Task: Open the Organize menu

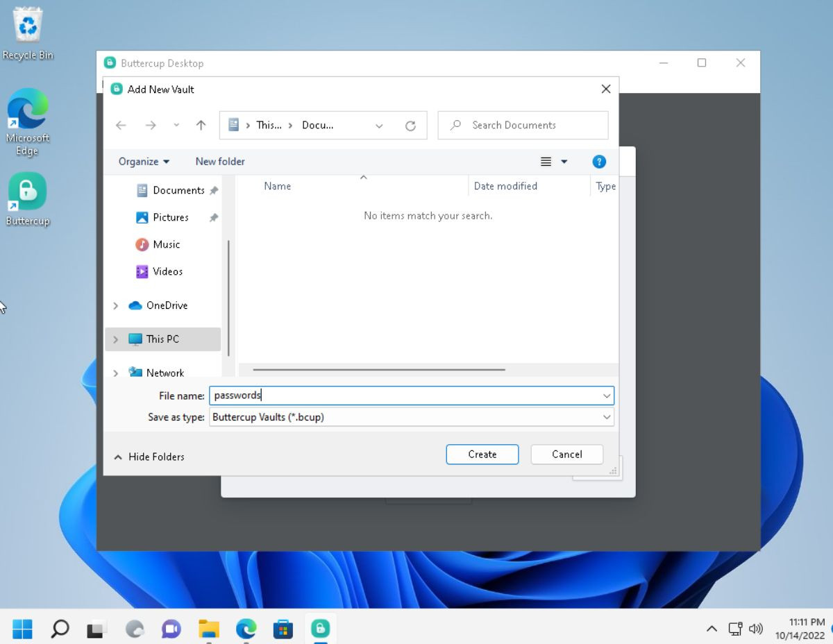Action: click(x=144, y=161)
